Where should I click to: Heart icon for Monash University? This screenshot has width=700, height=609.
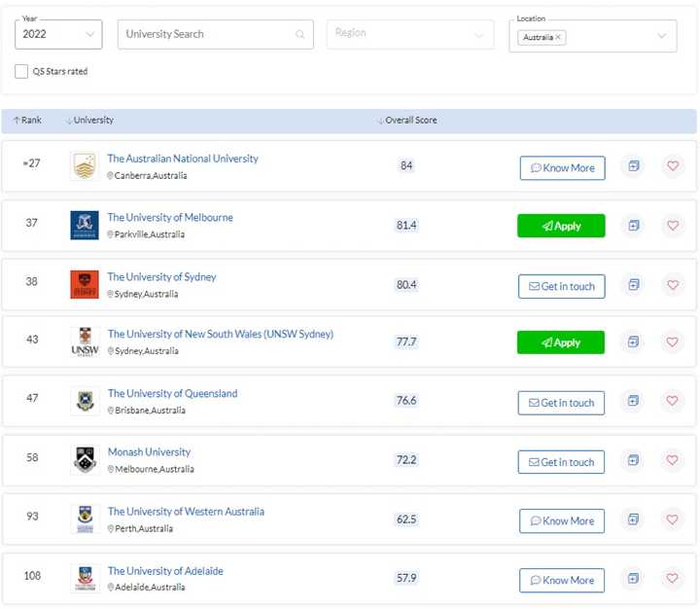click(673, 460)
